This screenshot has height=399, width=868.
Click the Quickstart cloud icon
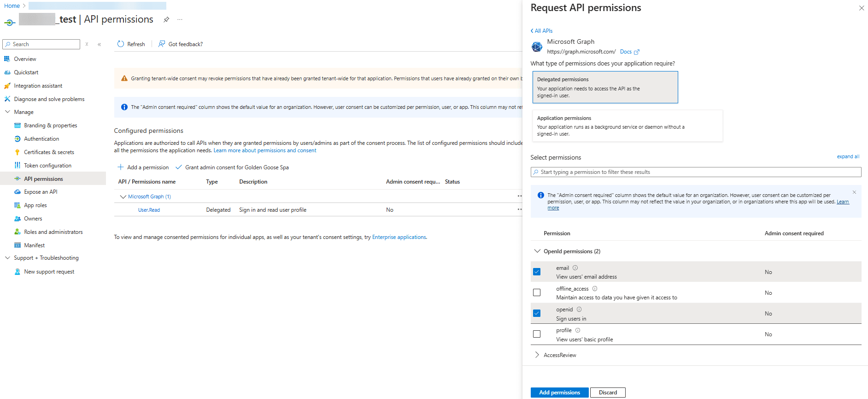pyautogui.click(x=7, y=72)
